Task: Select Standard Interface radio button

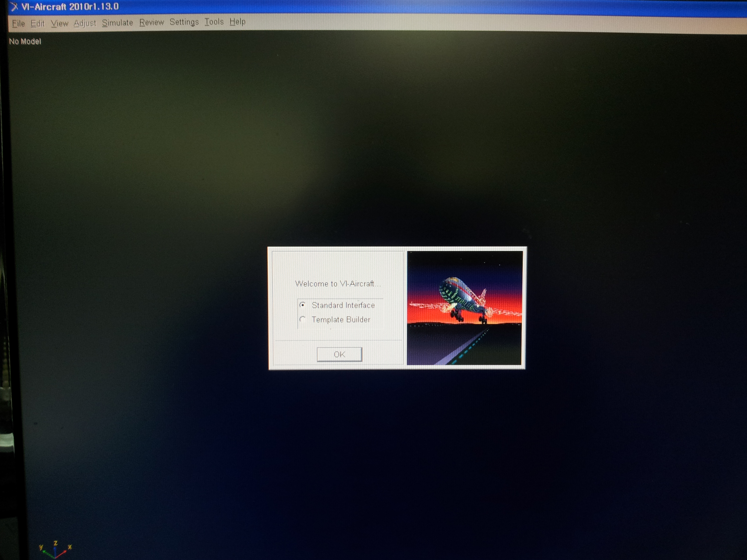Action: click(303, 305)
